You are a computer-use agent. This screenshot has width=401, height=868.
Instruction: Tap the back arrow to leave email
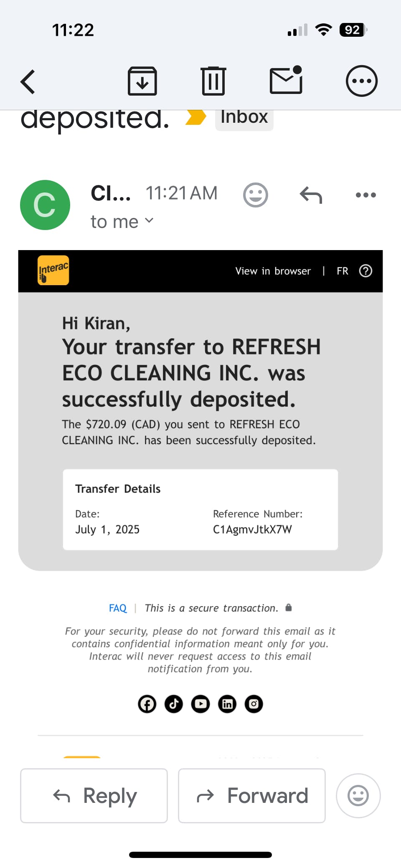tap(28, 81)
